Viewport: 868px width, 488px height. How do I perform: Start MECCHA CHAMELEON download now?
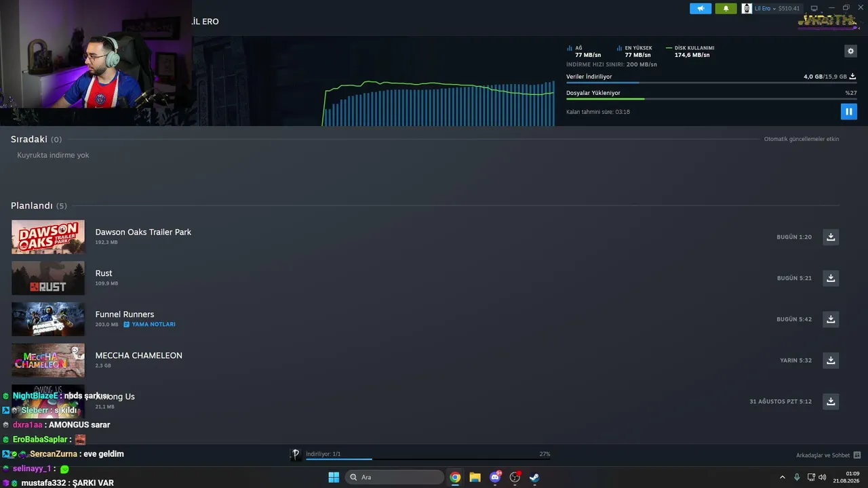(831, 361)
